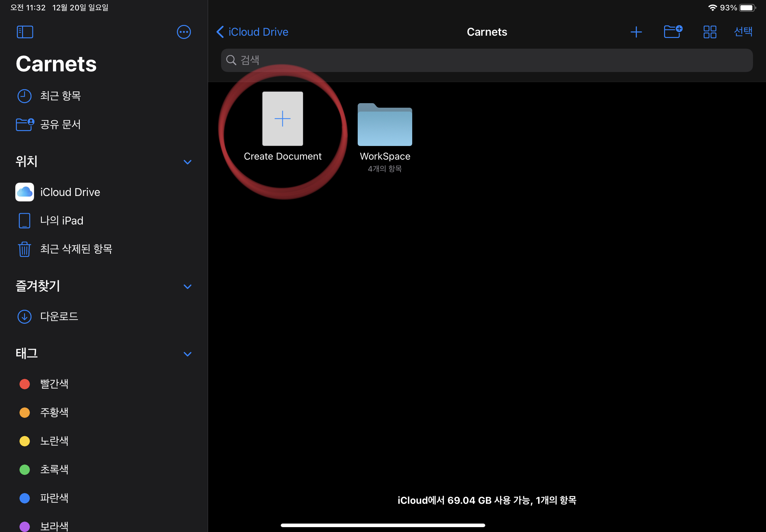Click the 검색 search field
Viewport: 766px width, 532px height.
pyautogui.click(x=487, y=60)
